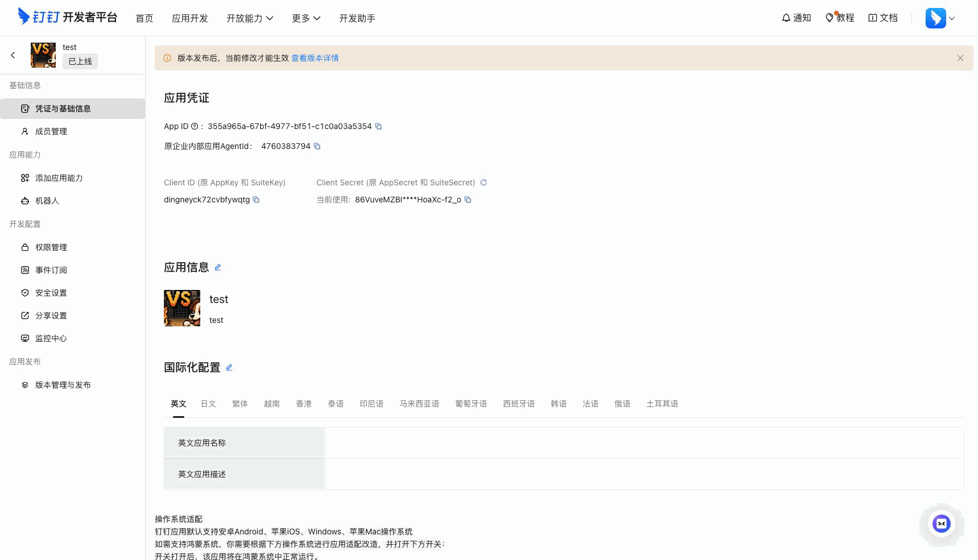Open 事件订阅 in the sidebar
This screenshot has height=560, width=978.
click(73, 270)
